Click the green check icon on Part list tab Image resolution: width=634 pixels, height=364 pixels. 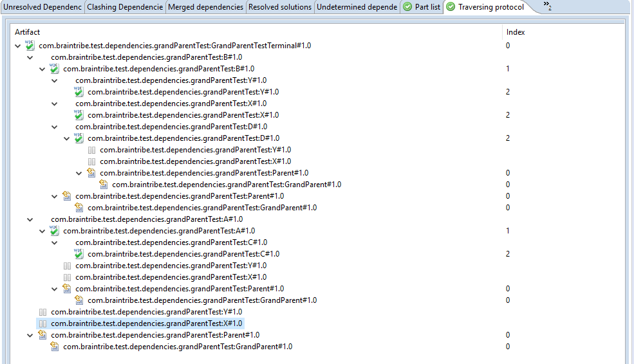click(407, 7)
